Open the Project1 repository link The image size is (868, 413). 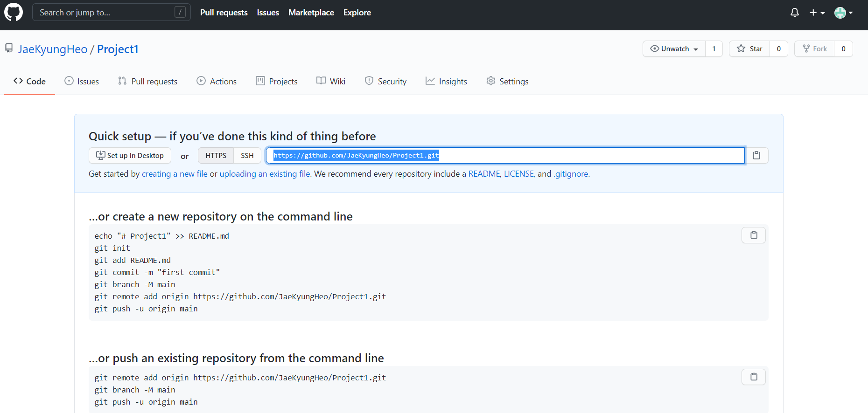(118, 49)
